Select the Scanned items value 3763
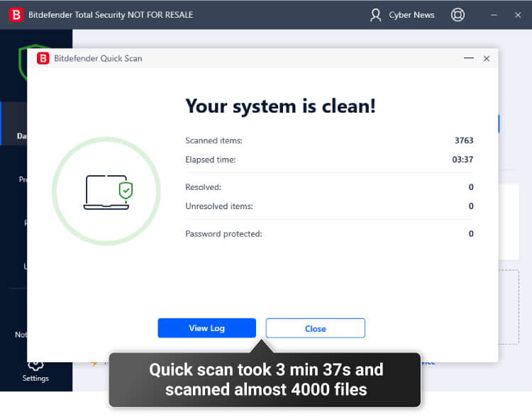The width and height of the screenshot is (532, 419). point(464,140)
